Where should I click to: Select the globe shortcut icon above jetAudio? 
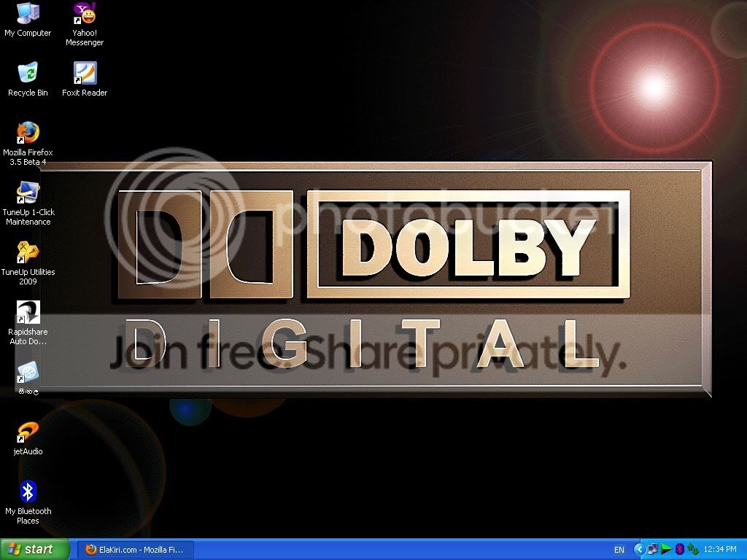pyautogui.click(x=28, y=378)
